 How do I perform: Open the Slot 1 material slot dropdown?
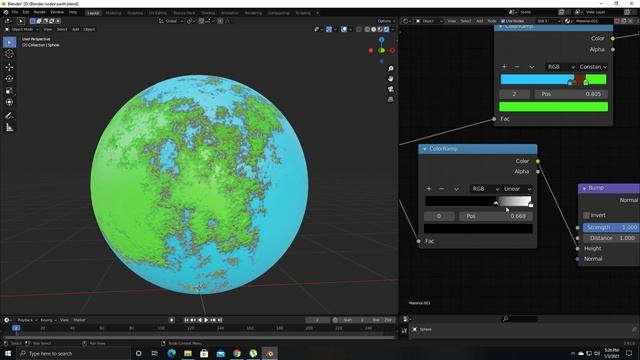click(x=548, y=21)
